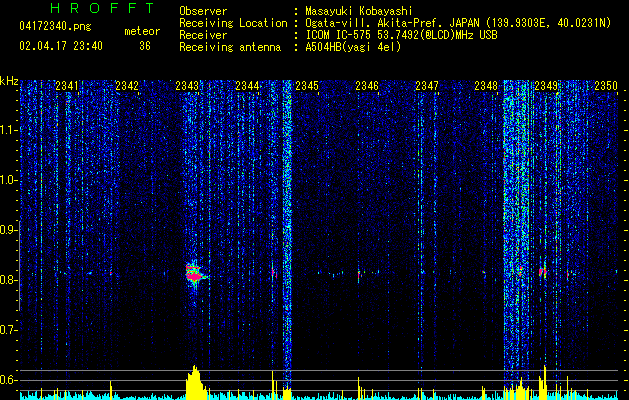Image resolution: width=629 pixels, height=400 pixels.
Task: Click the 2350 time marker
Action: (606, 85)
